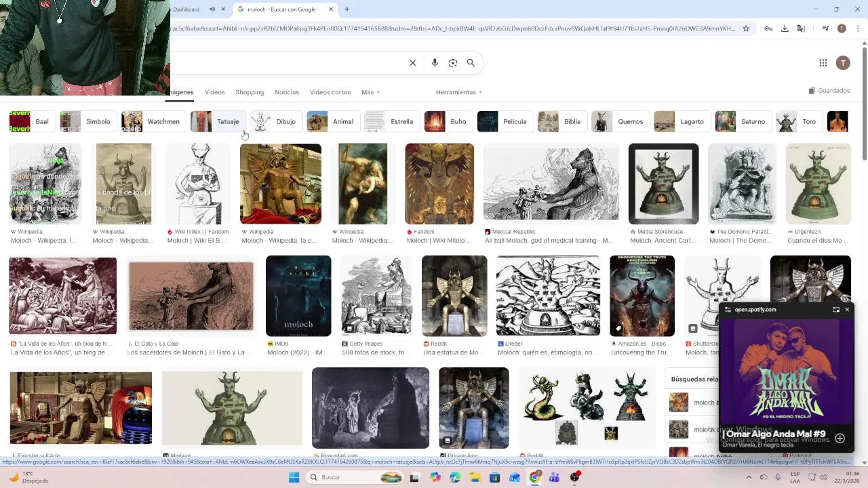Close the moloch Google search tab
Viewport: 868px width, 488px height.
coord(331,9)
